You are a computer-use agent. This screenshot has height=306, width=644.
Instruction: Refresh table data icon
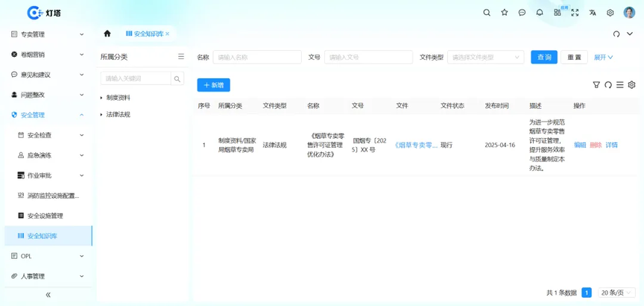[608, 85]
